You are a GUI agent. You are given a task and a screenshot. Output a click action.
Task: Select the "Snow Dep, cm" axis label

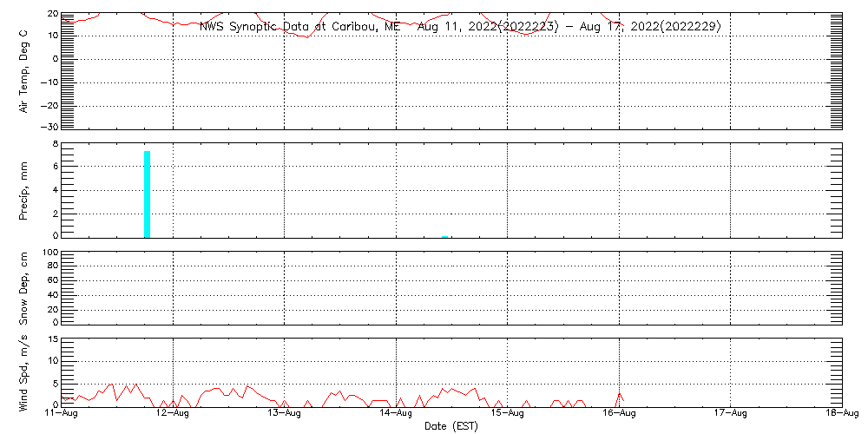point(24,288)
